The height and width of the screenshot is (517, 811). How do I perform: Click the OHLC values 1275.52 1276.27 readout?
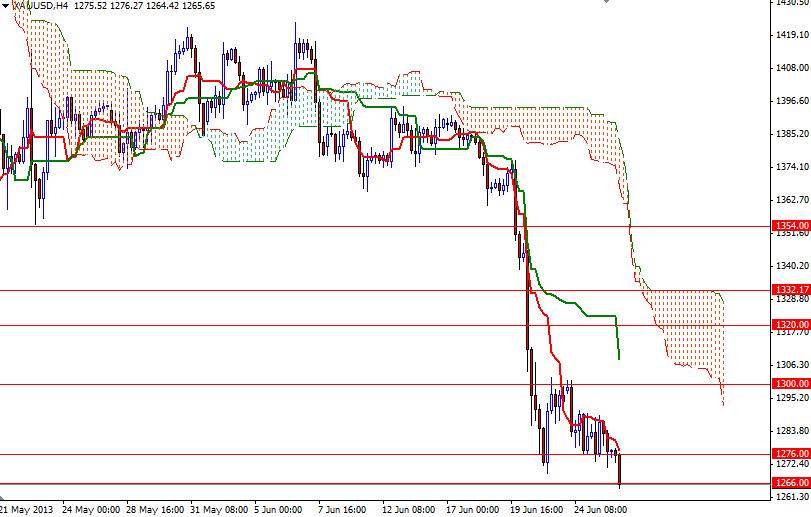pyautogui.click(x=116, y=6)
